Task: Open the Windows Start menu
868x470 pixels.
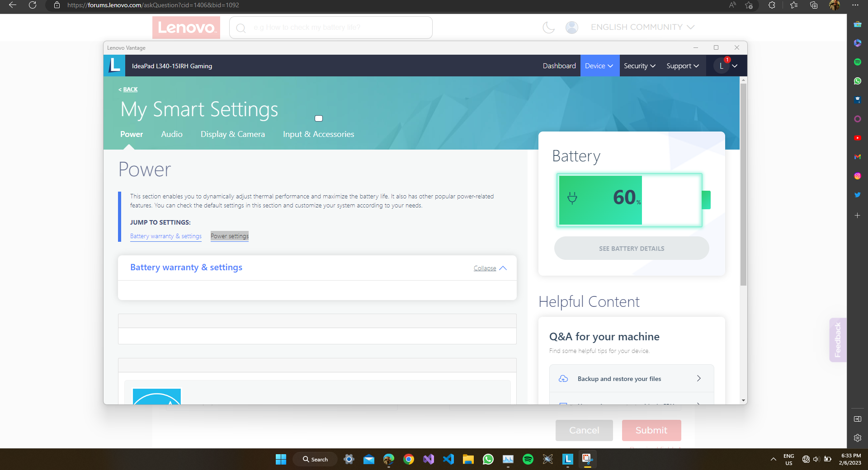Action: pos(281,459)
